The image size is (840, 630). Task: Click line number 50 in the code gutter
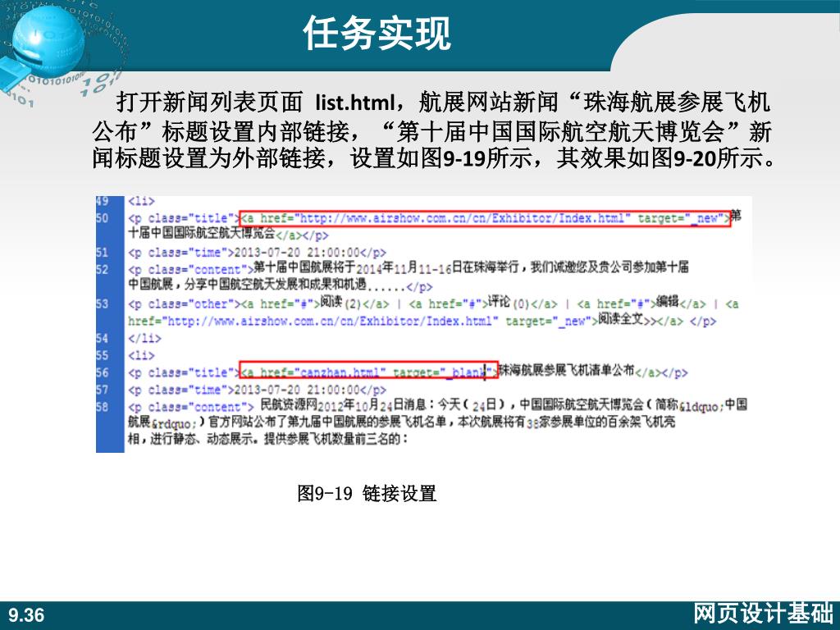103,218
